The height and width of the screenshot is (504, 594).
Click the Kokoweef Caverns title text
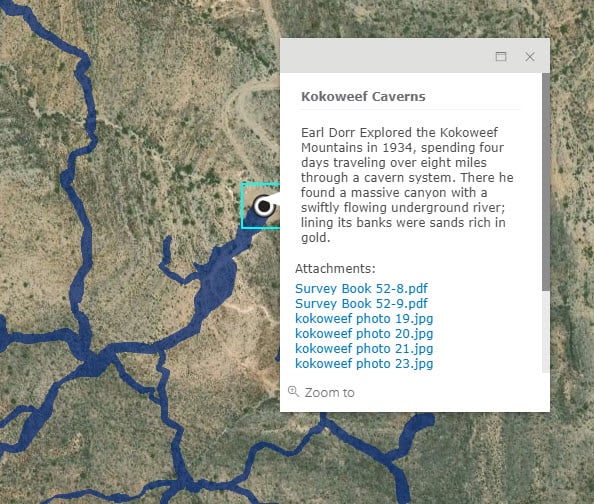(363, 96)
